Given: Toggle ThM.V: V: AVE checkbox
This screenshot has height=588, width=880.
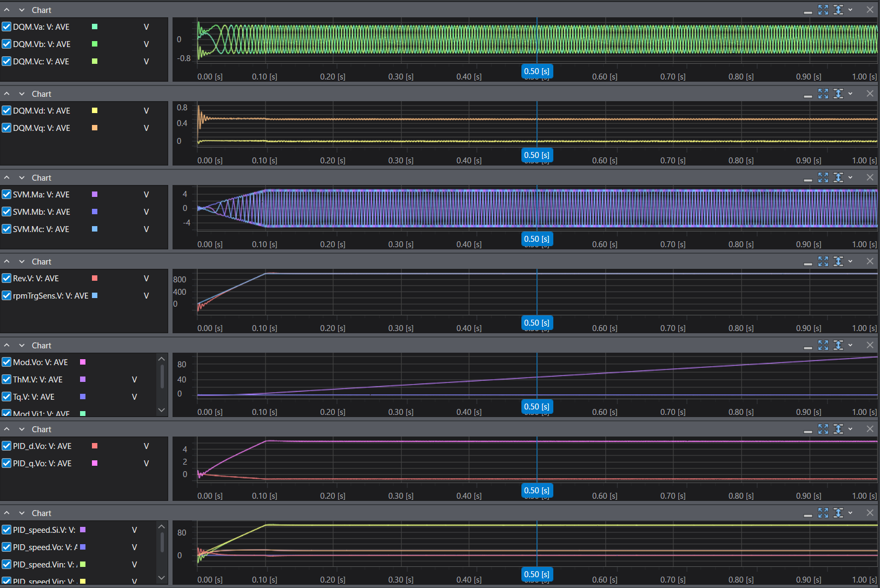Looking at the screenshot, I should coord(6,379).
